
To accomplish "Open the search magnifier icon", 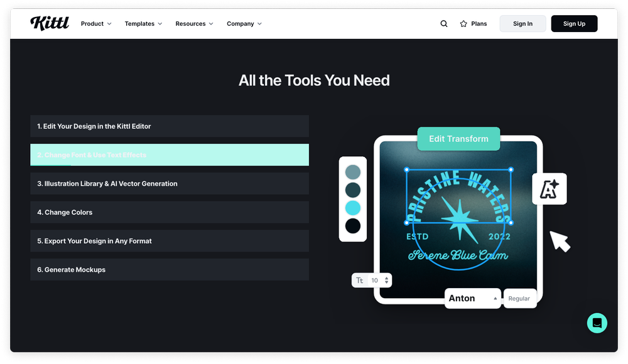I will (x=443, y=23).
